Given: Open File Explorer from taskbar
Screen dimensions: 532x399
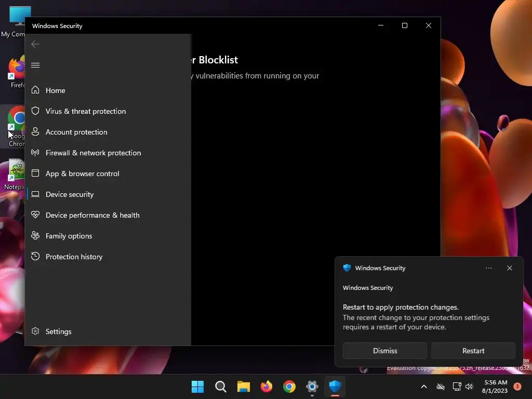Looking at the screenshot, I should [x=243, y=387].
